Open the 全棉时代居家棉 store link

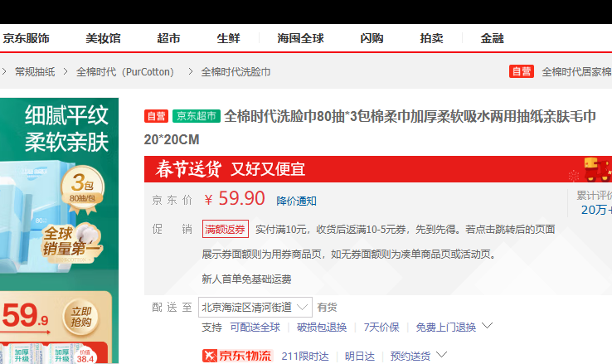pos(576,72)
